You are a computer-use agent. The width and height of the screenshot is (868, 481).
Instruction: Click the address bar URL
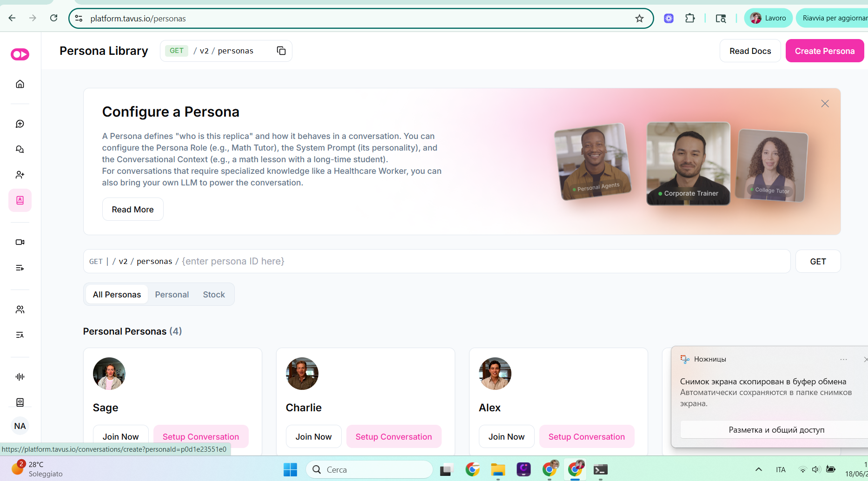coord(138,19)
